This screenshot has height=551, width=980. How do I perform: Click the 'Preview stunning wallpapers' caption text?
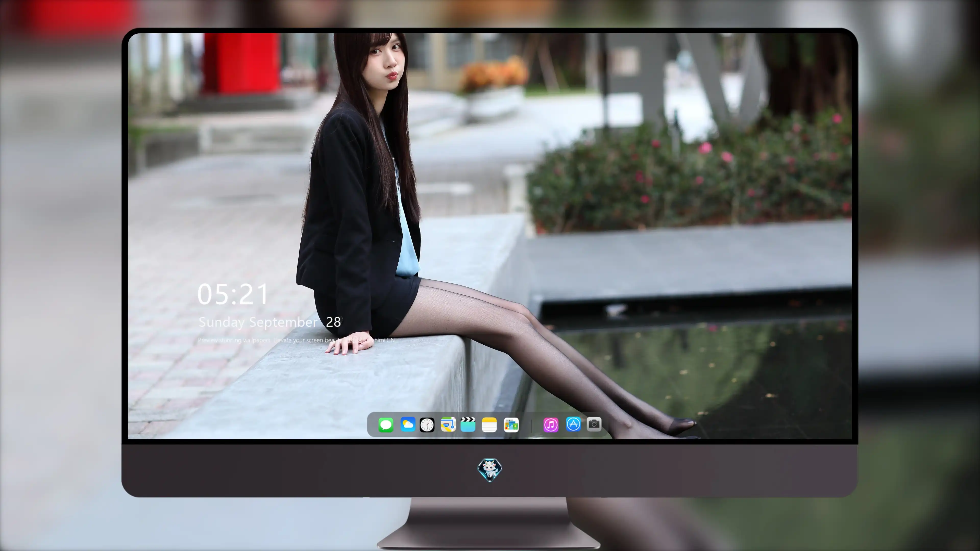tap(296, 340)
